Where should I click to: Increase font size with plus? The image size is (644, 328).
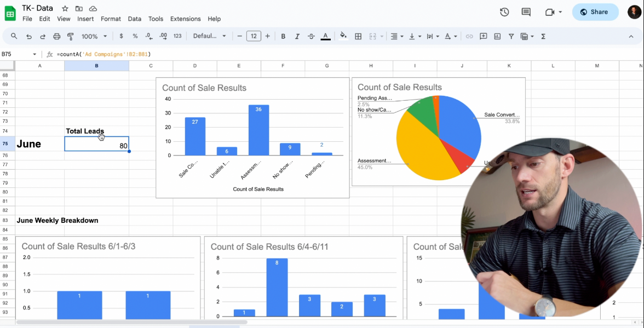pos(267,36)
